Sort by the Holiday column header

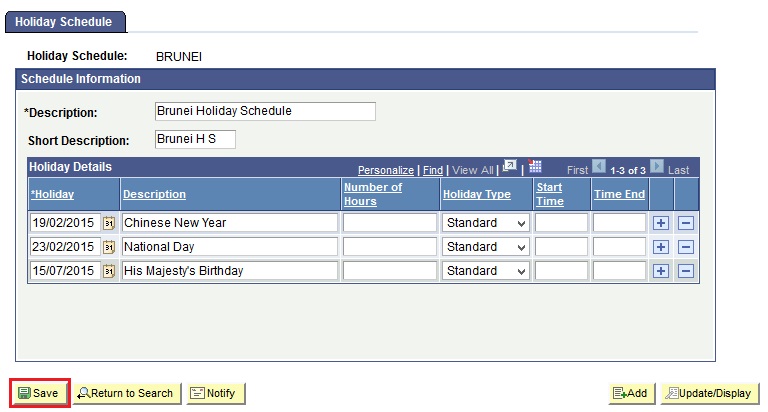click(x=52, y=194)
